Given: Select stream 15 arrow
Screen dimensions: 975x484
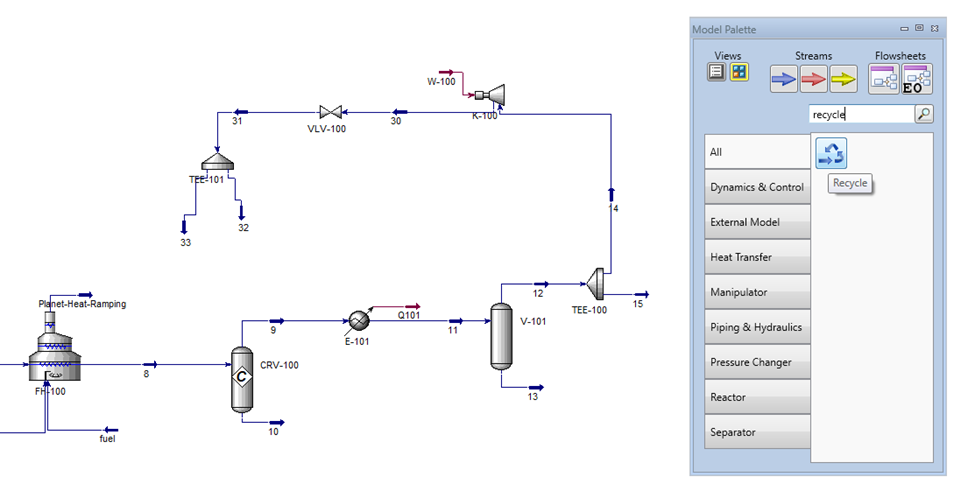Looking at the screenshot, I should (641, 294).
